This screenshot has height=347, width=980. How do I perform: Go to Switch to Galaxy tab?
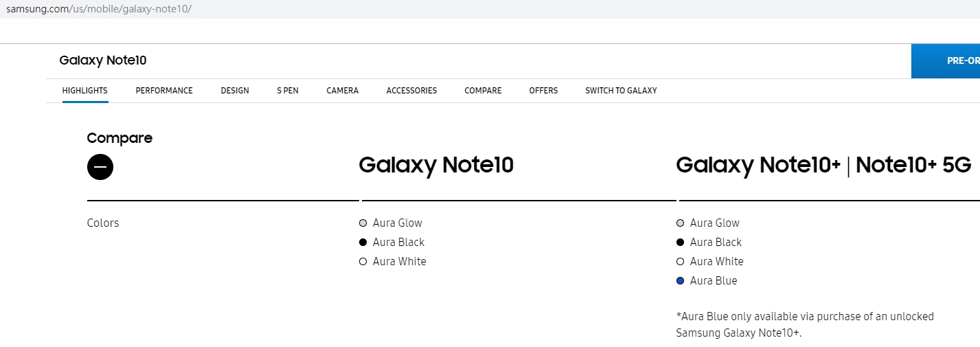pos(621,91)
